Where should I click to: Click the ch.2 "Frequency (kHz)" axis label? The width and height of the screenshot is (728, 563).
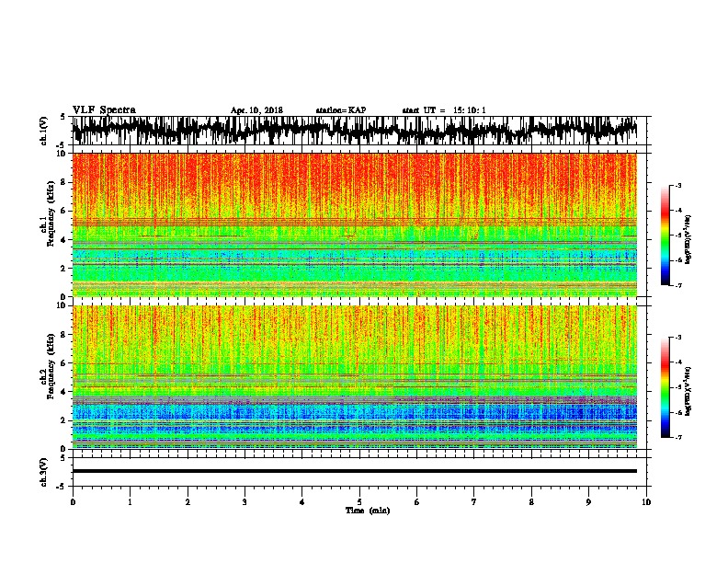[51, 365]
